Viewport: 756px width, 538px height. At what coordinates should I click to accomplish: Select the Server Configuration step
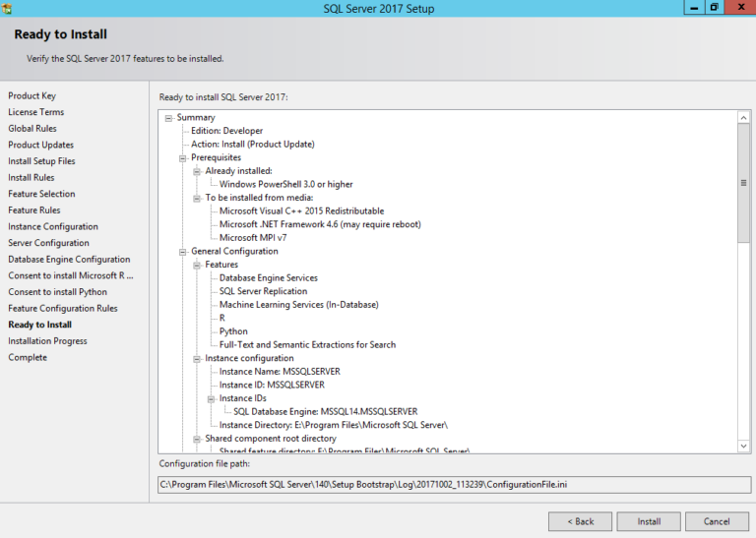(x=48, y=243)
